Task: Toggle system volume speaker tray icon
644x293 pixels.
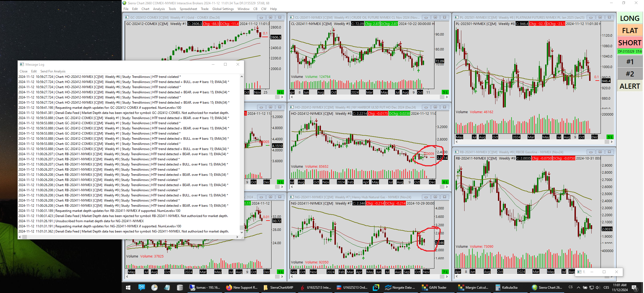Action: click(x=598, y=288)
